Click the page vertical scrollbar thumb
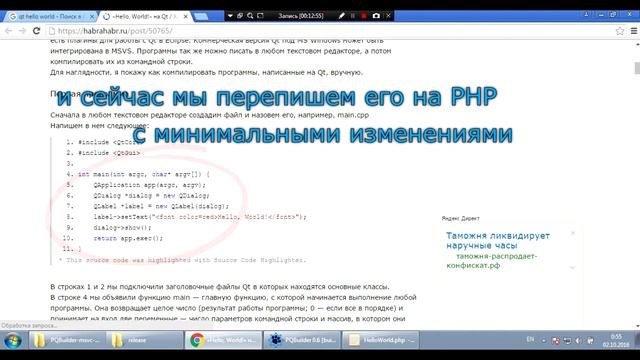Viewport: 640px width, 360px height. 637,68
